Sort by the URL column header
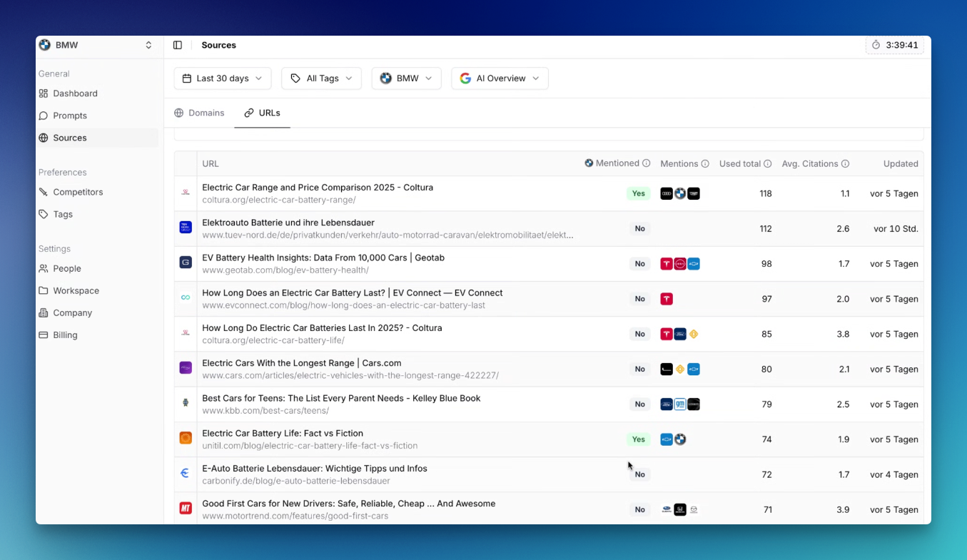This screenshot has height=560, width=967. [211, 164]
